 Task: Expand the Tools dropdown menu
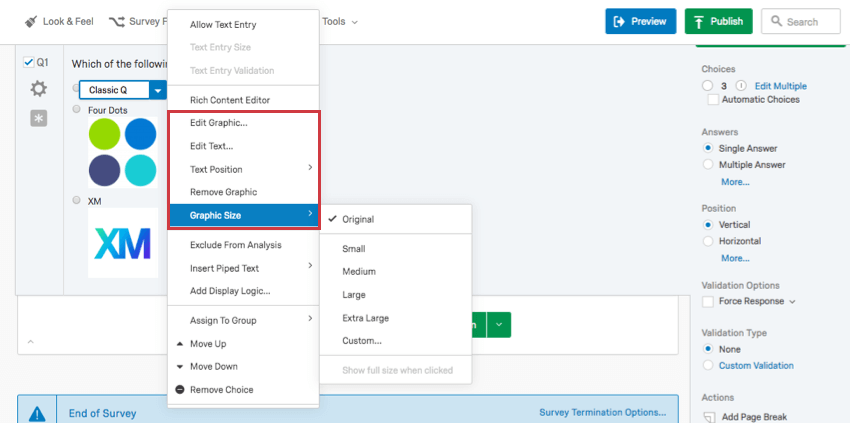pos(340,21)
